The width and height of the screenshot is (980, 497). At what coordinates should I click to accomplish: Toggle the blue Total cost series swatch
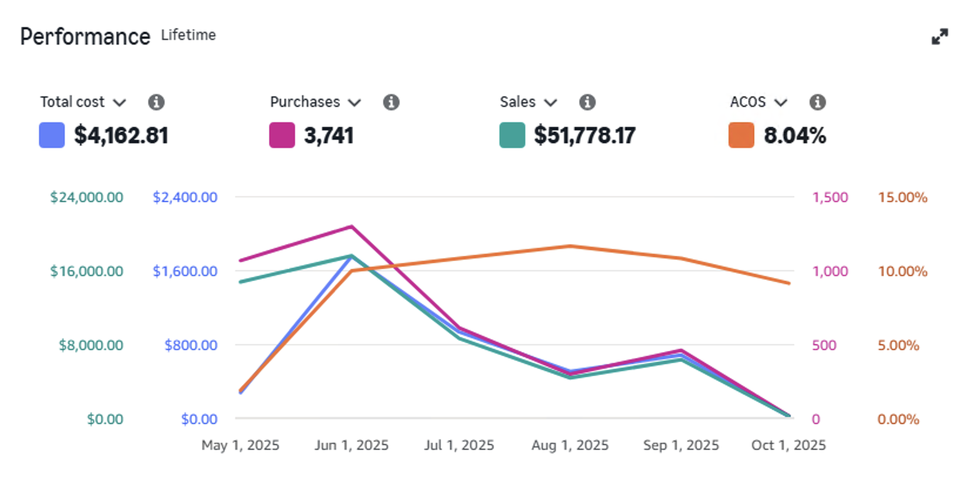coord(52,135)
